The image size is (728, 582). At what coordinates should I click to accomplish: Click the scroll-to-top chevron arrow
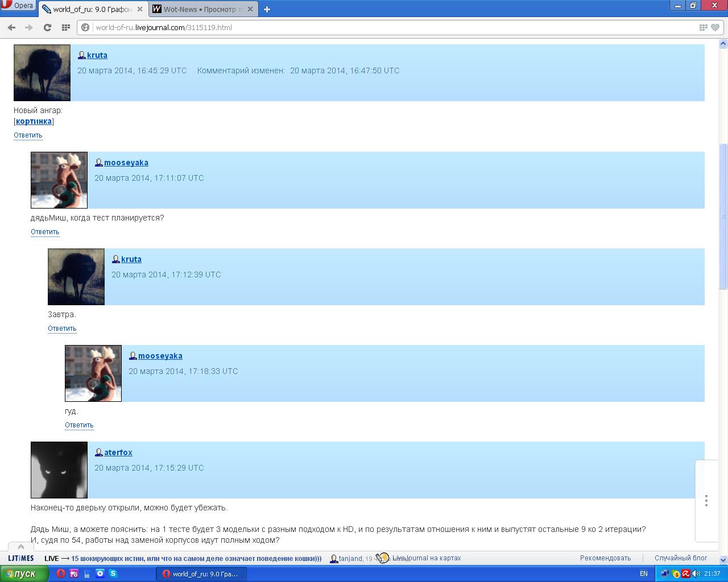pos(21,547)
